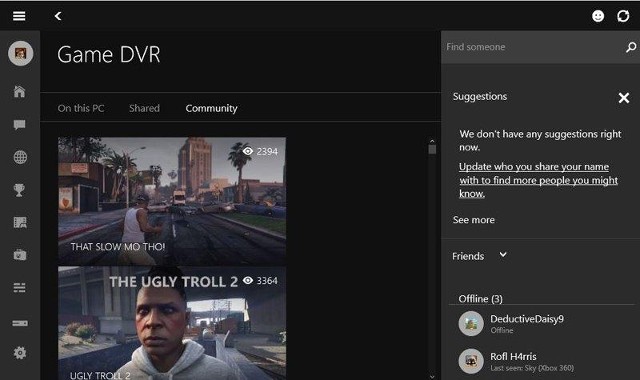Close the Suggestions panel
The image size is (640, 380).
click(624, 98)
